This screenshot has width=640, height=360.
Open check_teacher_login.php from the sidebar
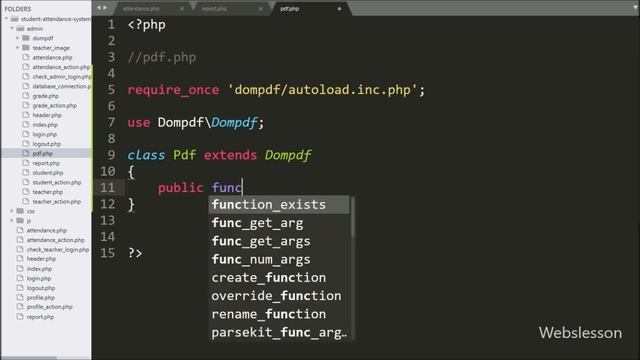point(58,249)
